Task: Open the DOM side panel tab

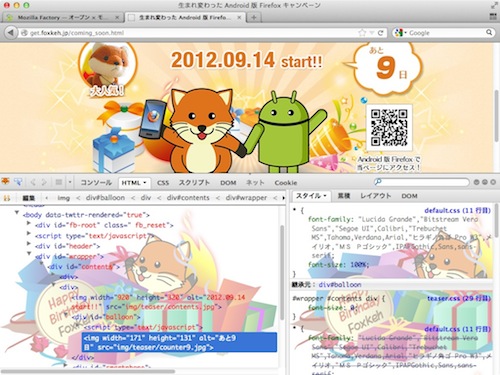Action: [x=409, y=196]
